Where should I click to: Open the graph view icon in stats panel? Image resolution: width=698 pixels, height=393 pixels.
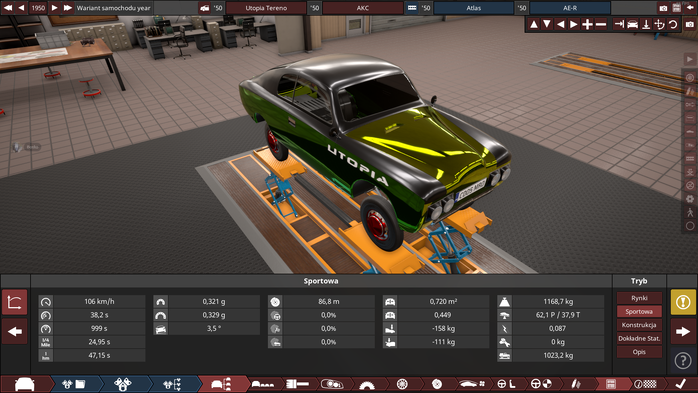[x=15, y=302]
